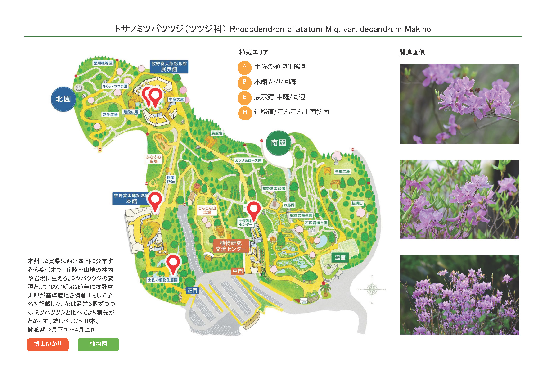Click the map pin above 土佐寒蘭センター

(254, 210)
